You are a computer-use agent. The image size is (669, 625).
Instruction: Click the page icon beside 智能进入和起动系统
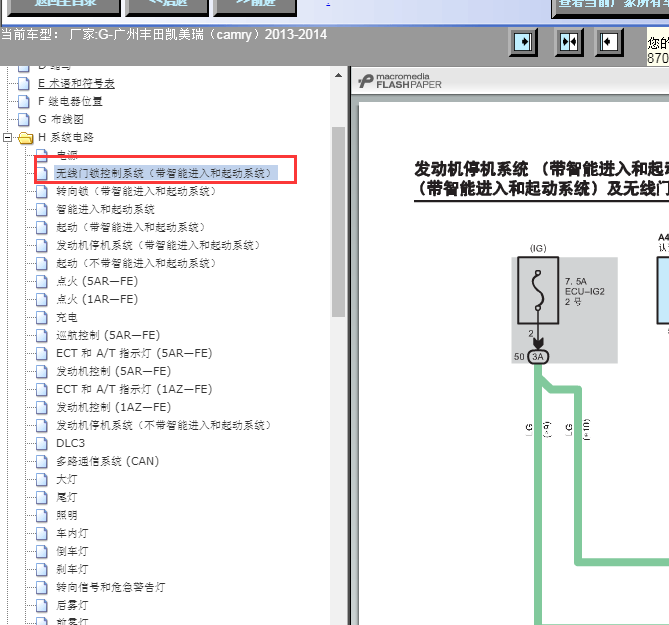click(42, 209)
